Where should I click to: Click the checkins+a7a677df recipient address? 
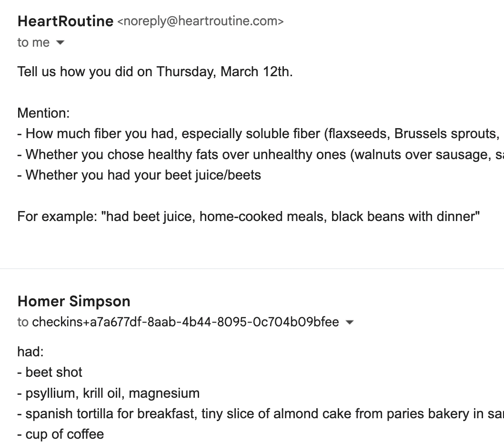click(x=186, y=322)
